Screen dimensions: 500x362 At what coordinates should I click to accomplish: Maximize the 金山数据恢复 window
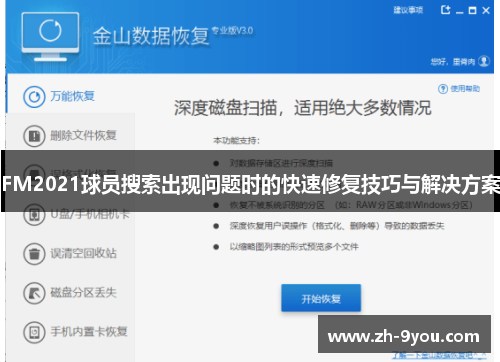tap(472, 11)
